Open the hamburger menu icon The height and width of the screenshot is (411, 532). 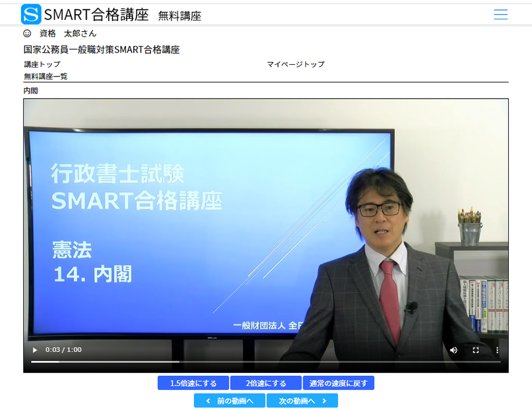tap(501, 14)
